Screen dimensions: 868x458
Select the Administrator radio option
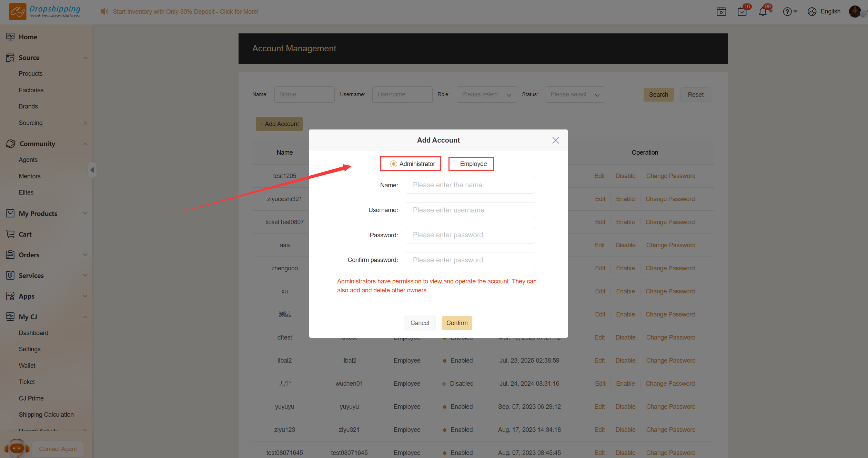(393, 164)
